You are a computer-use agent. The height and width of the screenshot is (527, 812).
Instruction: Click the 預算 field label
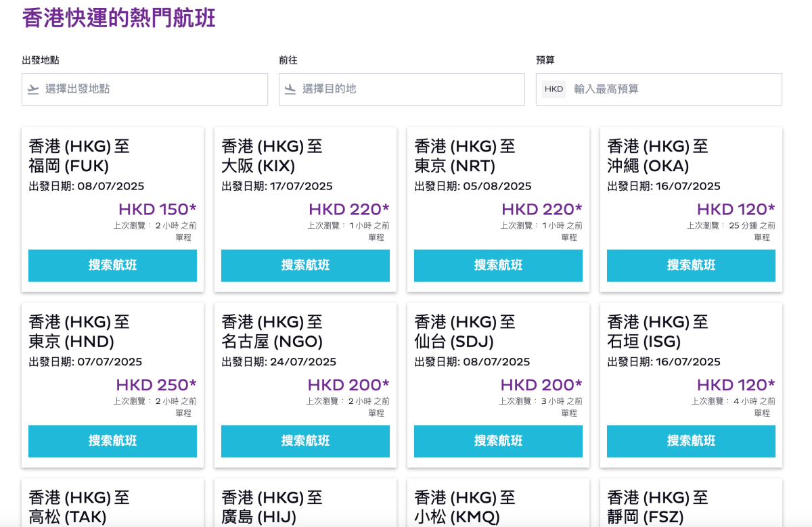point(545,60)
